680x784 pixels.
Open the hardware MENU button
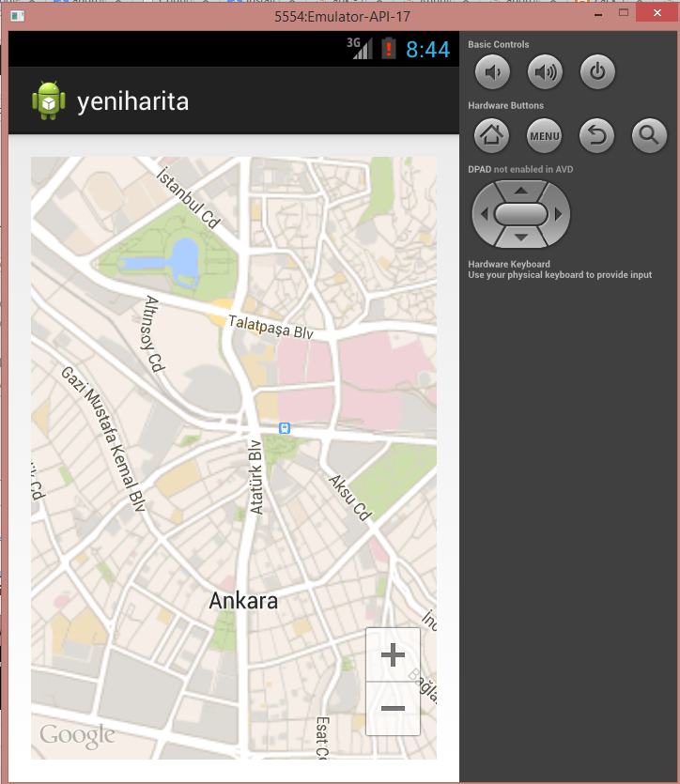click(x=545, y=135)
